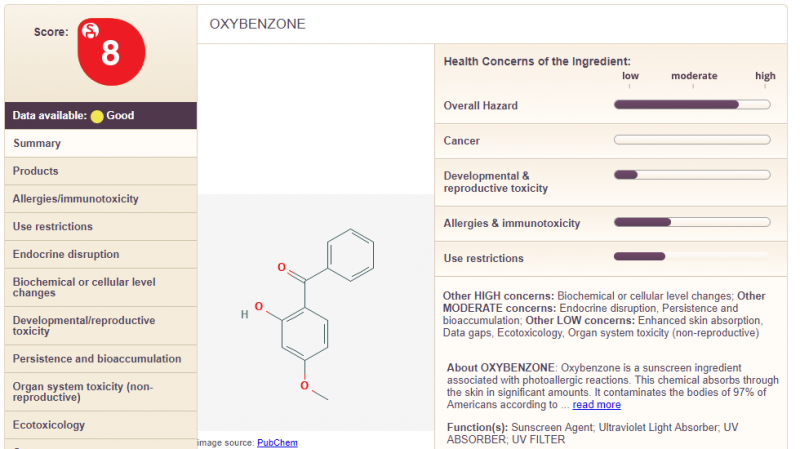Select Ecotoxicology in the sidebar
The height and width of the screenshot is (449, 800).
click(x=49, y=425)
